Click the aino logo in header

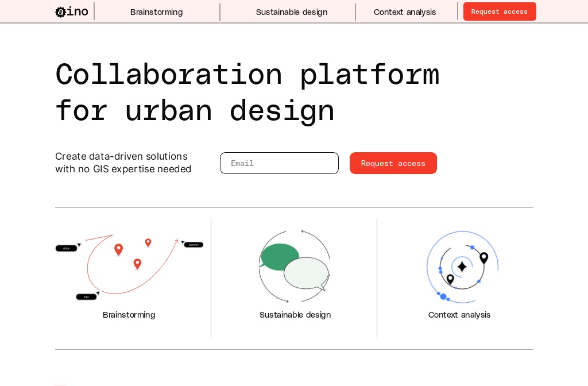pos(72,11)
